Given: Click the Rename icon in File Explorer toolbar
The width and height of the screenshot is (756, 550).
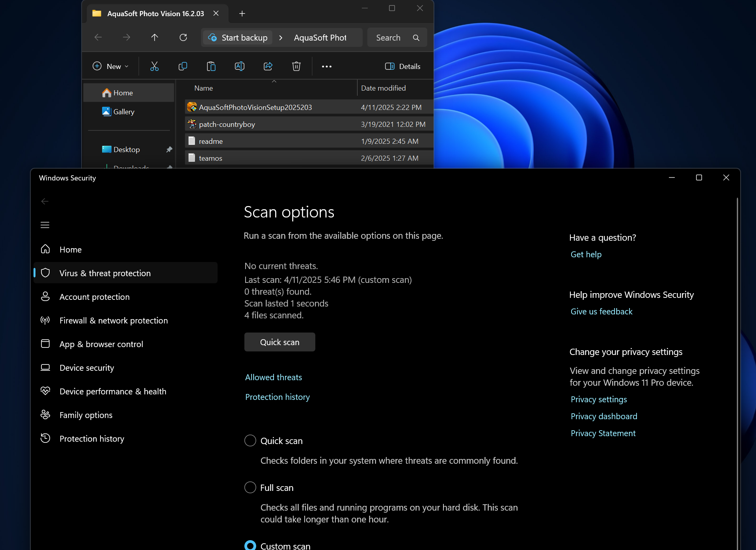Looking at the screenshot, I should pyautogui.click(x=240, y=66).
